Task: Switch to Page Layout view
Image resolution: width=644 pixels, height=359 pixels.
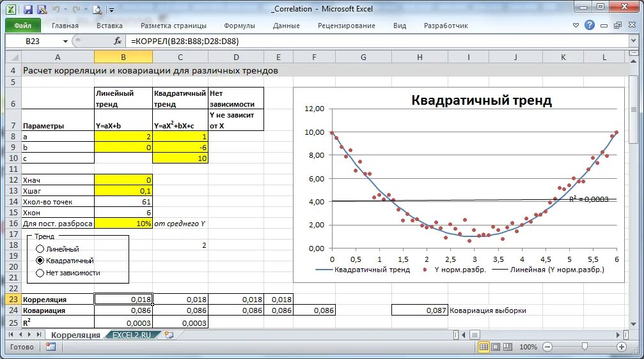Action: tap(496, 347)
